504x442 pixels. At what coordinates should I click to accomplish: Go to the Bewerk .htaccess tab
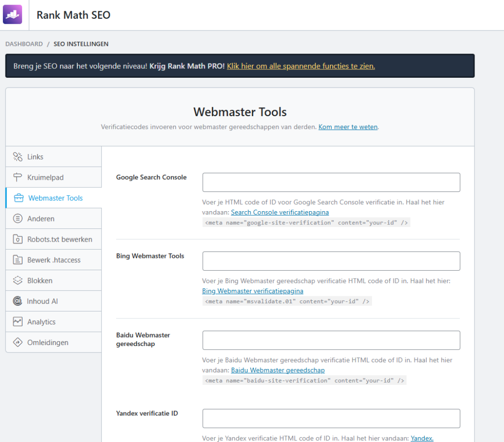click(x=54, y=260)
